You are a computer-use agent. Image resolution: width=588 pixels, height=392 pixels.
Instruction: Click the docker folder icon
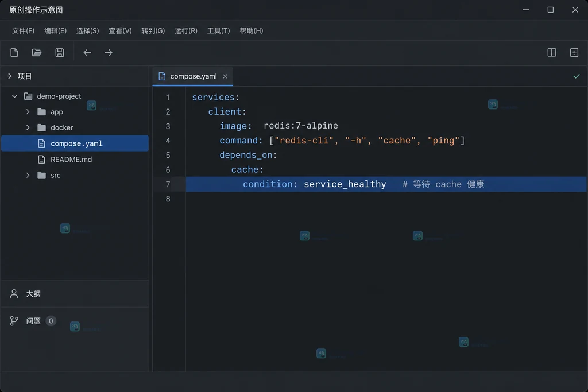[41, 128]
